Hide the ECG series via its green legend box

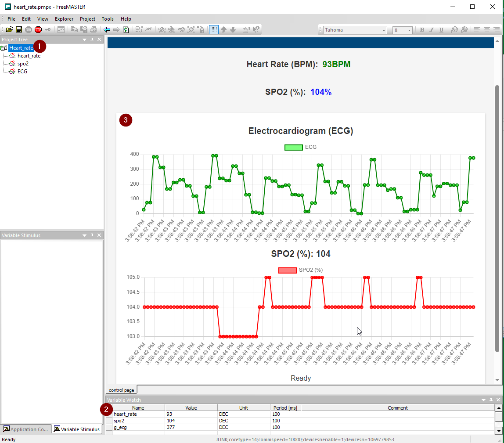(293, 147)
